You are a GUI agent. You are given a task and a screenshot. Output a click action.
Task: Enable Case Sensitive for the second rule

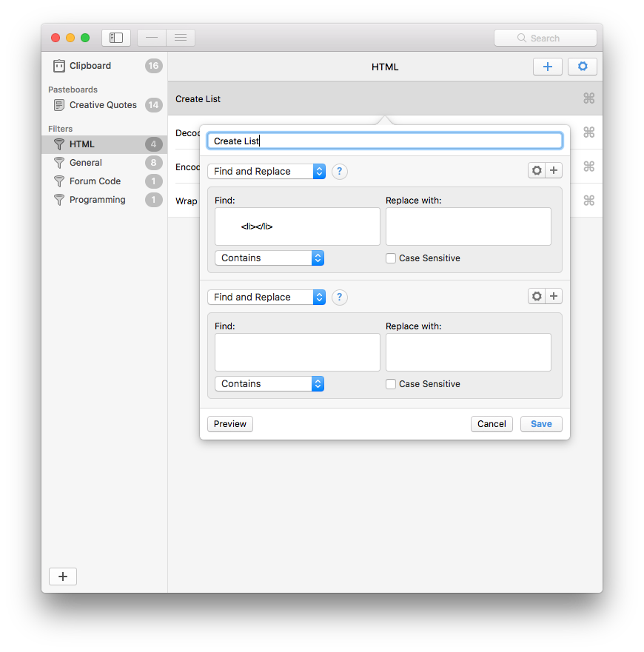tap(390, 383)
